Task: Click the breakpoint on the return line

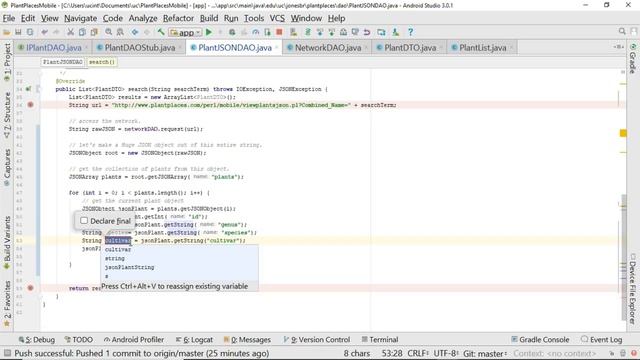Action: click(x=30, y=288)
